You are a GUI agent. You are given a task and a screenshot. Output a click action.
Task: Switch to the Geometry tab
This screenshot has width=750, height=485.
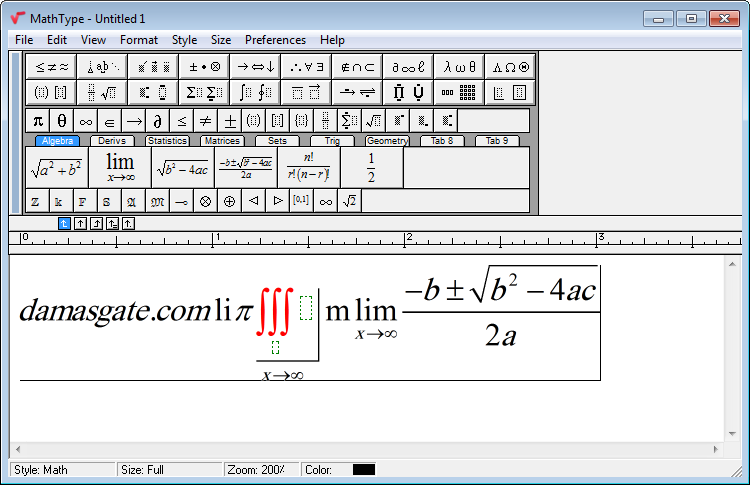pos(387,141)
